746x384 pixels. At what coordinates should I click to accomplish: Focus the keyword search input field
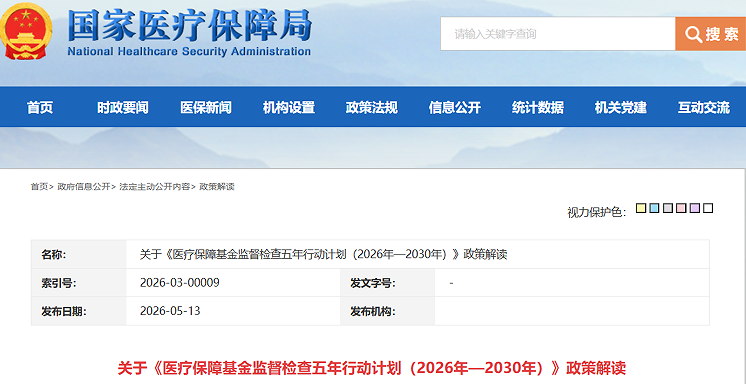558,34
